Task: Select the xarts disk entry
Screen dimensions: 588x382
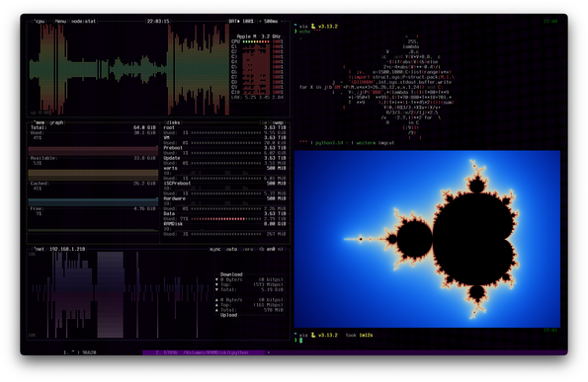Action: [171, 168]
